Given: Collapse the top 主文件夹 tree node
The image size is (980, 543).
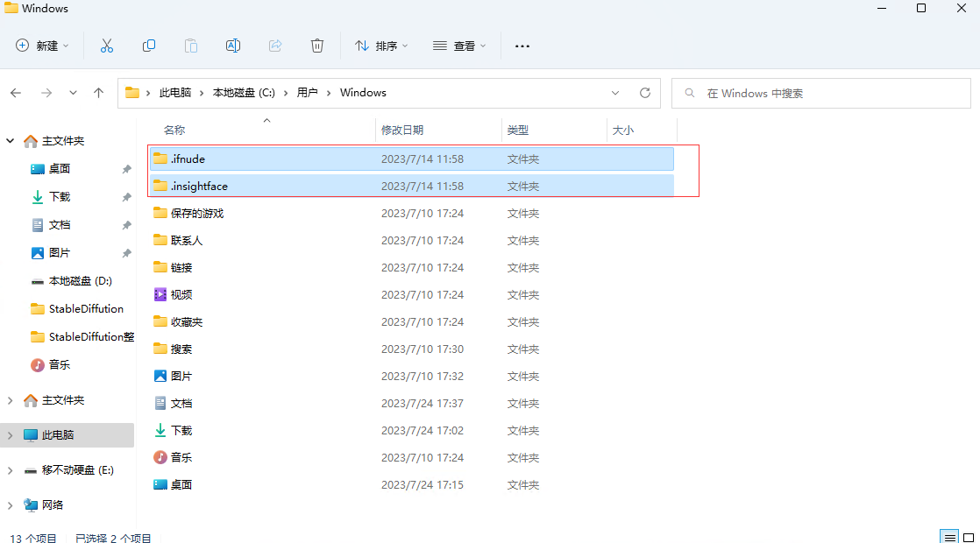Looking at the screenshot, I should (10, 141).
